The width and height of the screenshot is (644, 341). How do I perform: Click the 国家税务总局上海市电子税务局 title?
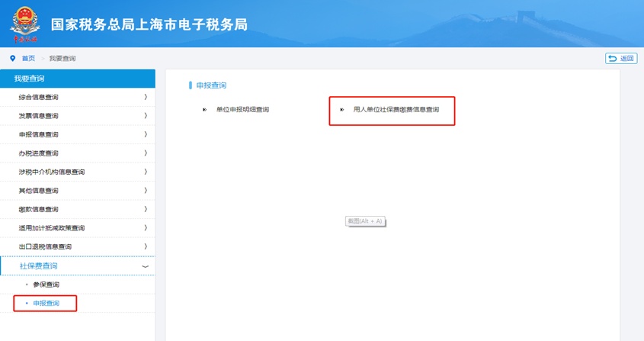(149, 24)
